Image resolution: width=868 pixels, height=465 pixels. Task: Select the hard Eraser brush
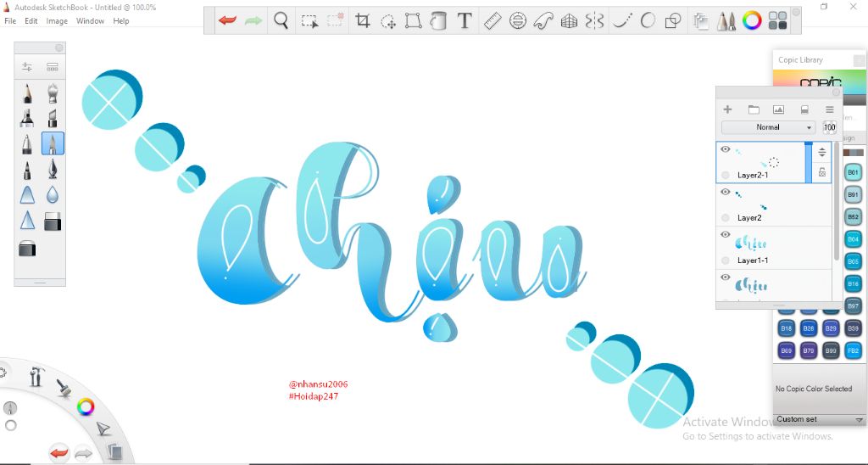(x=52, y=221)
